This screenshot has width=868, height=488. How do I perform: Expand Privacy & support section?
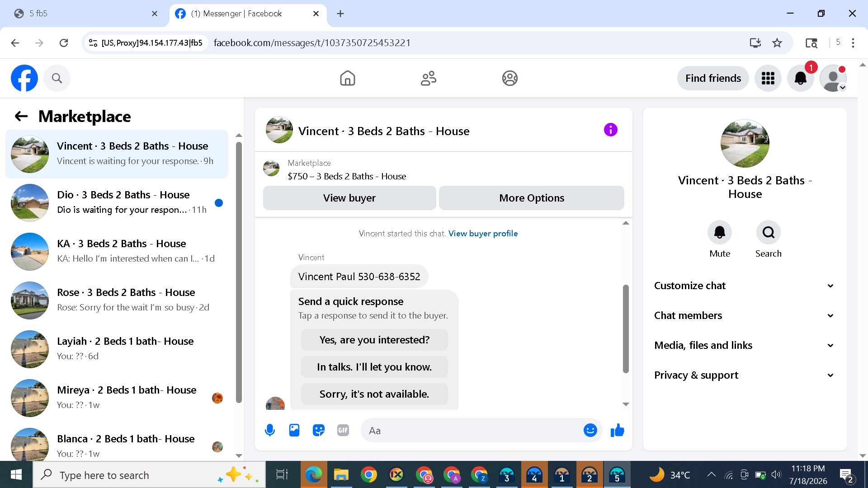(745, 375)
